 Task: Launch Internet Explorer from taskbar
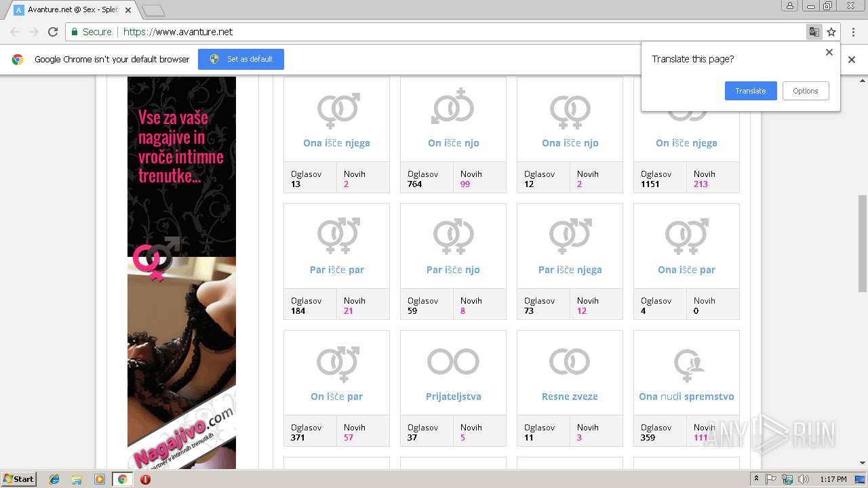[x=54, y=479]
